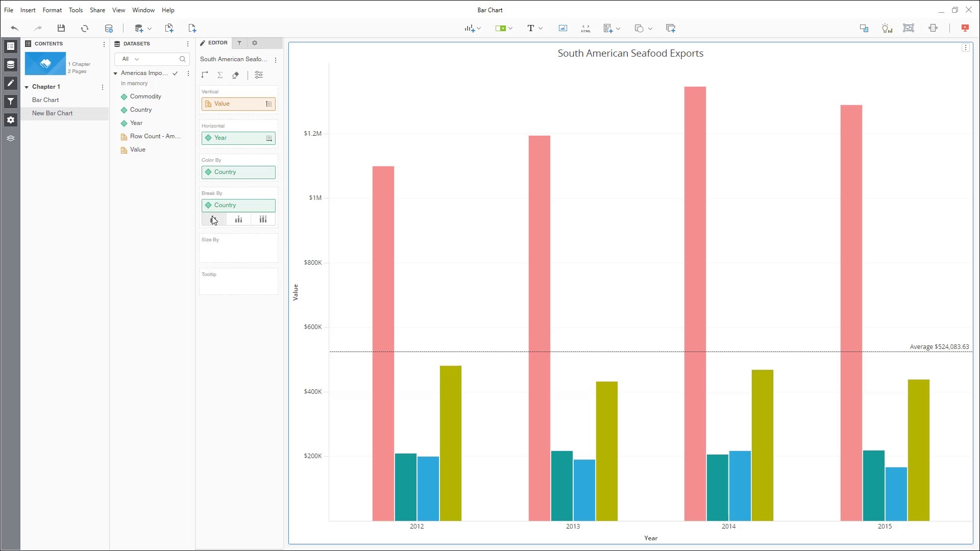Image resolution: width=980 pixels, height=551 pixels.
Task: Open the editor options sliders icon
Action: [x=259, y=75]
